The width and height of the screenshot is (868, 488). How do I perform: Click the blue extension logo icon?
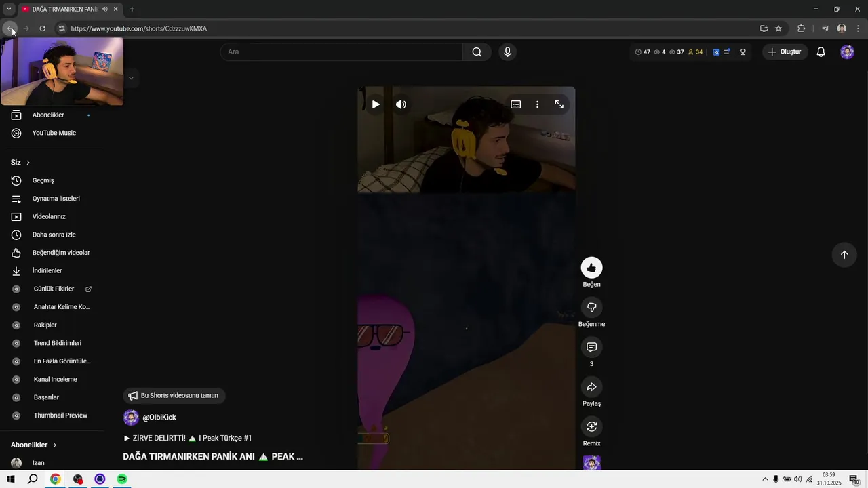[x=716, y=52]
